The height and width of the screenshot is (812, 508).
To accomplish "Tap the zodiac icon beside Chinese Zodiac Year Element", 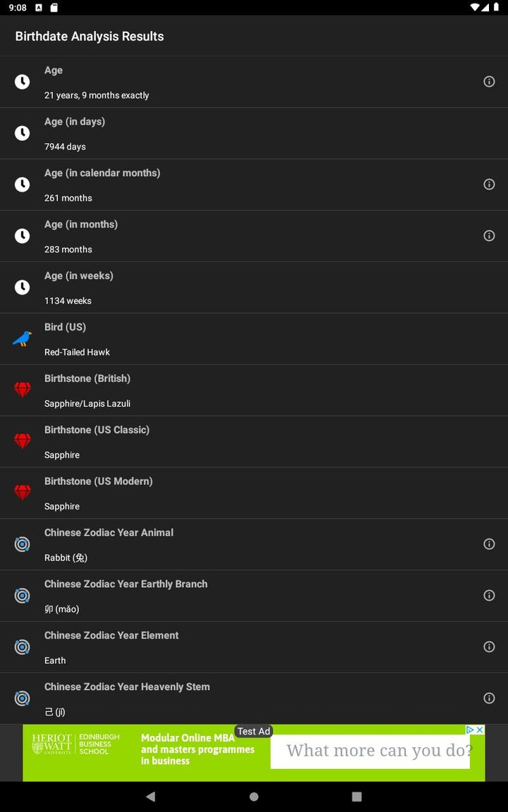I will [x=22, y=647].
